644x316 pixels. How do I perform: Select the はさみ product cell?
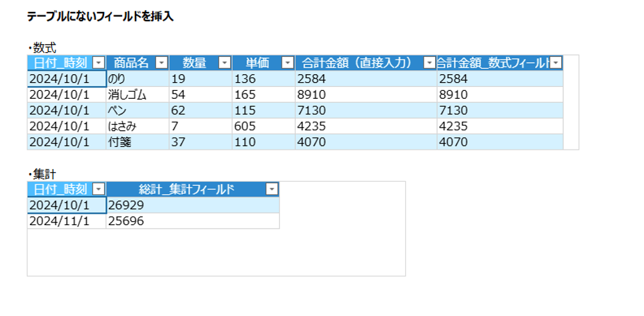tap(137, 126)
